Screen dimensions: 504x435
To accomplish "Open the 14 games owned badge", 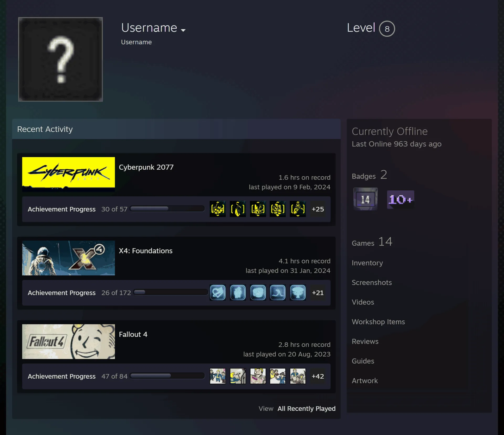I will coord(365,199).
